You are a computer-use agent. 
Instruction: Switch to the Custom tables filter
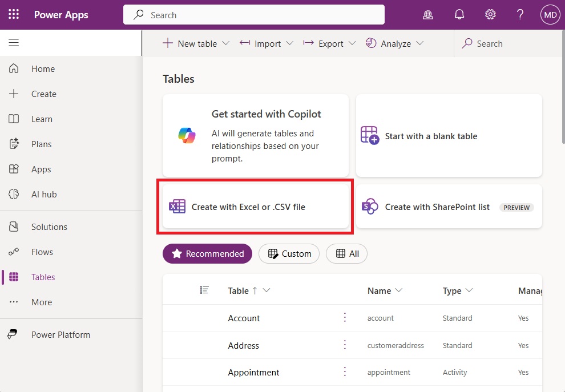point(289,254)
